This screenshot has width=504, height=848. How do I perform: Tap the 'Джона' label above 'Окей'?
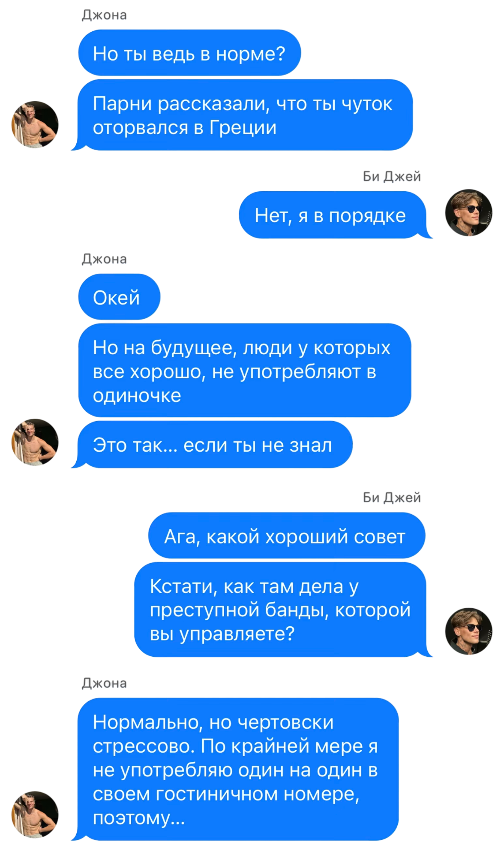pyautogui.click(x=104, y=259)
